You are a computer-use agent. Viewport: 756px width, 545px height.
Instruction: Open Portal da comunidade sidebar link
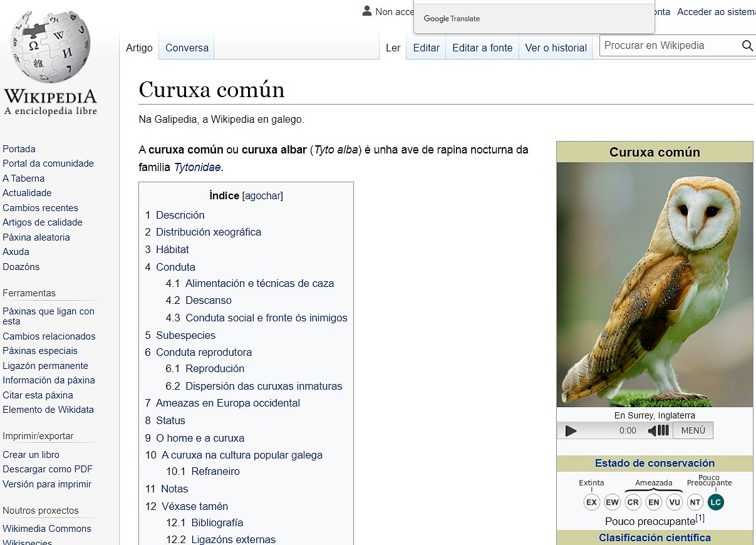click(x=48, y=163)
